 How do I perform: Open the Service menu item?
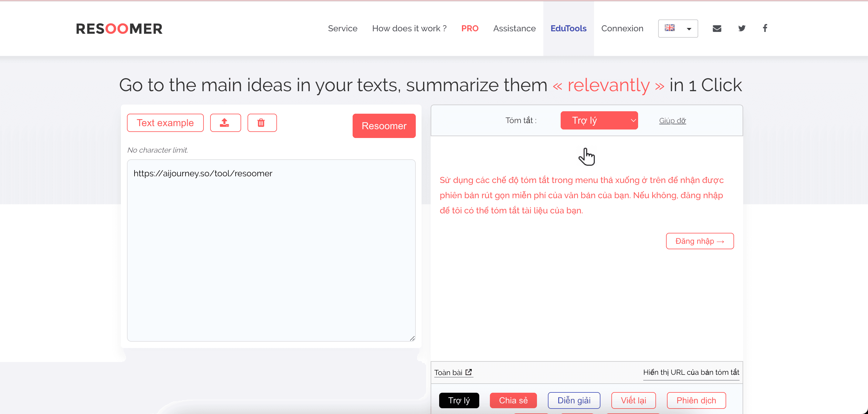pyautogui.click(x=342, y=29)
